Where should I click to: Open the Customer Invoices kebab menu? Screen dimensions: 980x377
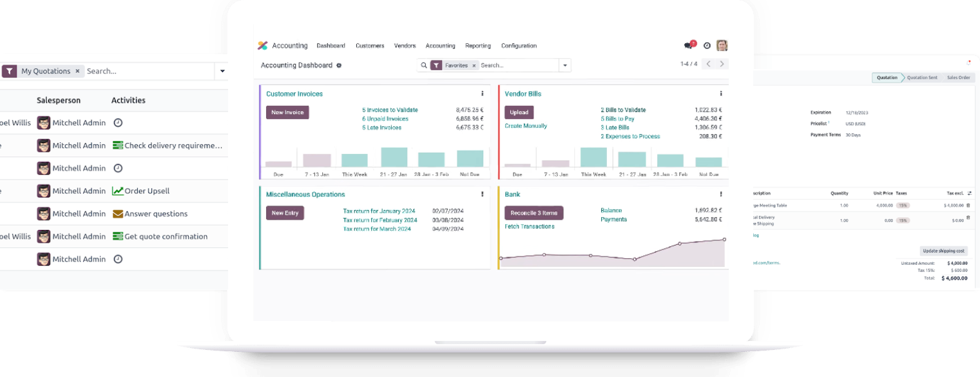(x=482, y=94)
